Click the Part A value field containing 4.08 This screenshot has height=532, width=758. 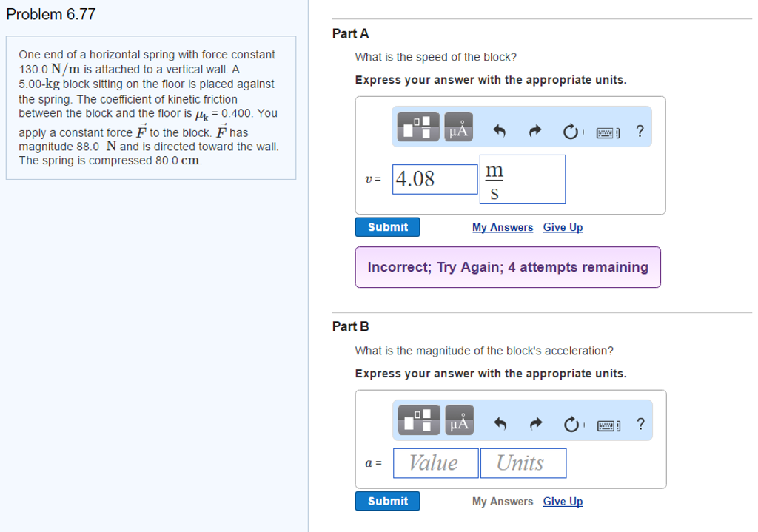(x=435, y=179)
